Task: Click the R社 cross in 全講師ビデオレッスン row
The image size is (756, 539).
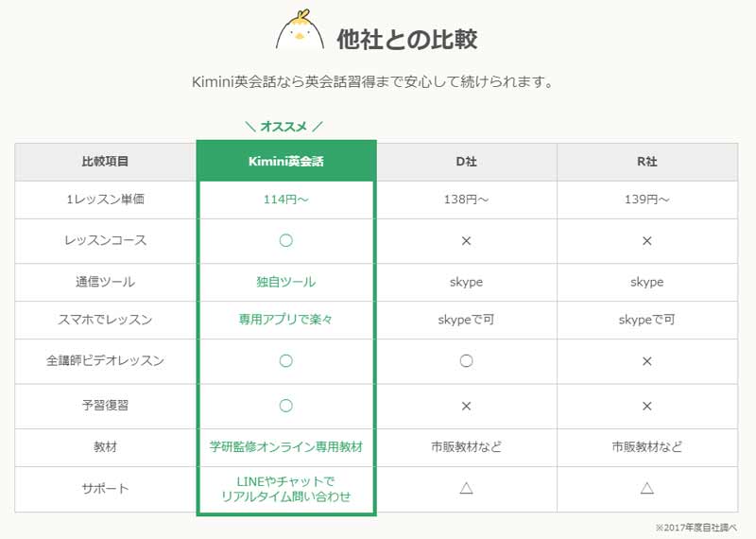Action: [647, 361]
